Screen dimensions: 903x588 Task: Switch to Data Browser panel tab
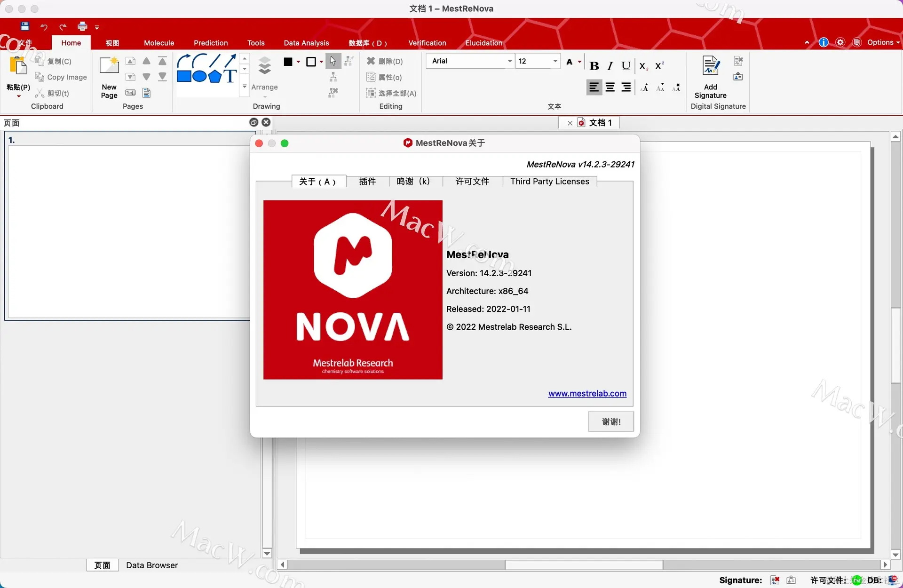[152, 565]
